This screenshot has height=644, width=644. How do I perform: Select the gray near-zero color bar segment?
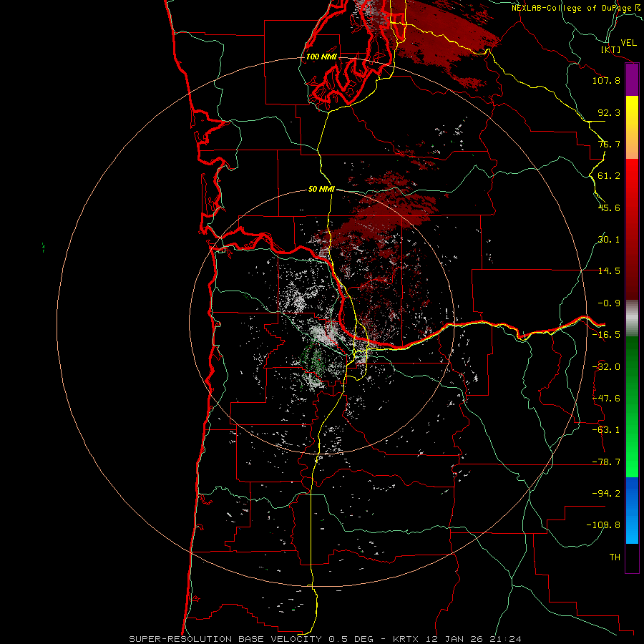(632, 318)
